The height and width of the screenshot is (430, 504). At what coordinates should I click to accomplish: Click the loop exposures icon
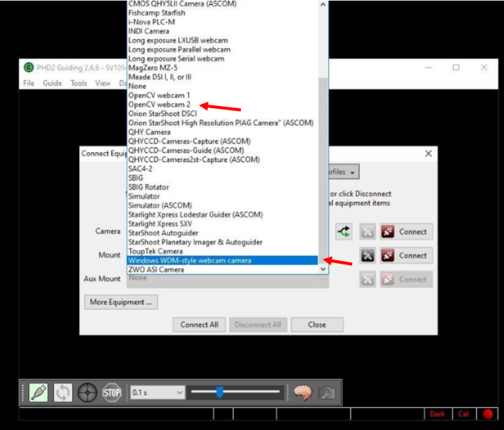(x=63, y=393)
